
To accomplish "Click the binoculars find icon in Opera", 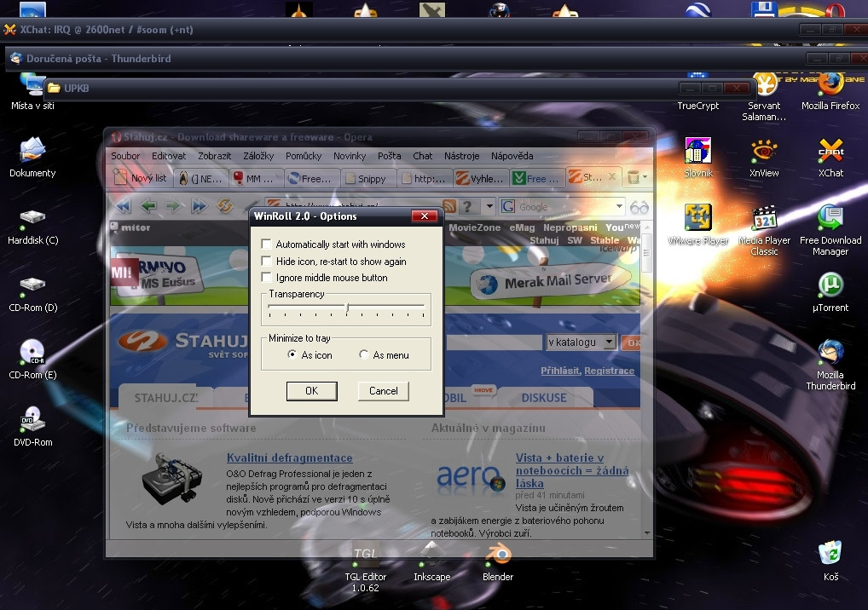I will (x=639, y=207).
